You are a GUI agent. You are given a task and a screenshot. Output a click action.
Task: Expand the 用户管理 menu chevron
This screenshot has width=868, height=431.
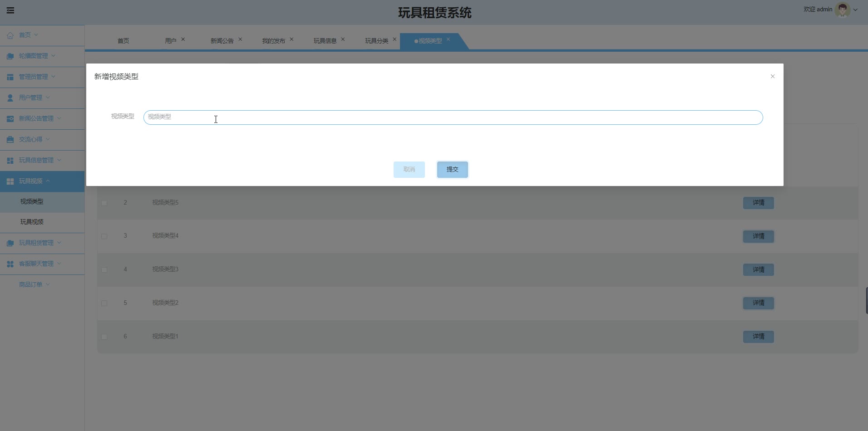pyautogui.click(x=48, y=98)
